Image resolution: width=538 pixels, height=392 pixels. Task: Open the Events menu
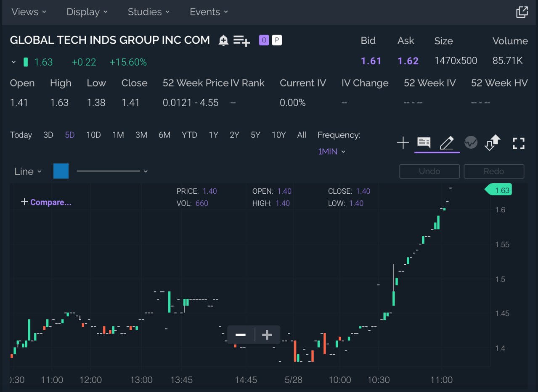(209, 12)
